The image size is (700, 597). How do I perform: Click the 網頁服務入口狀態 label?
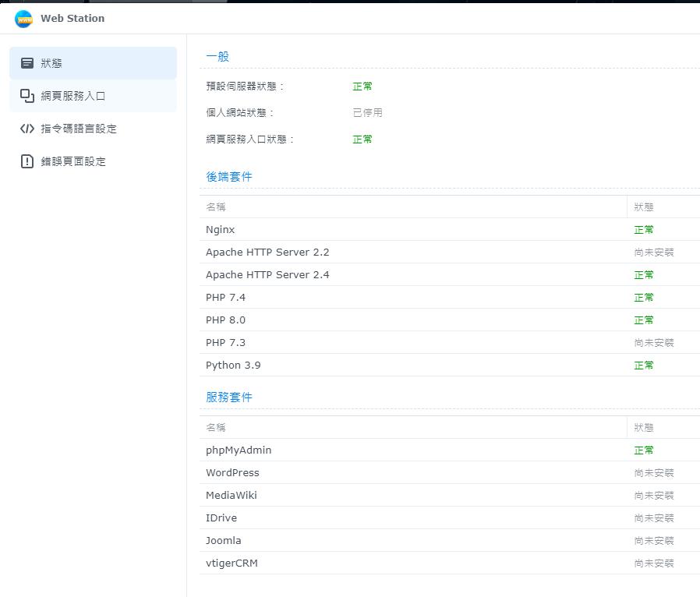tap(250, 140)
